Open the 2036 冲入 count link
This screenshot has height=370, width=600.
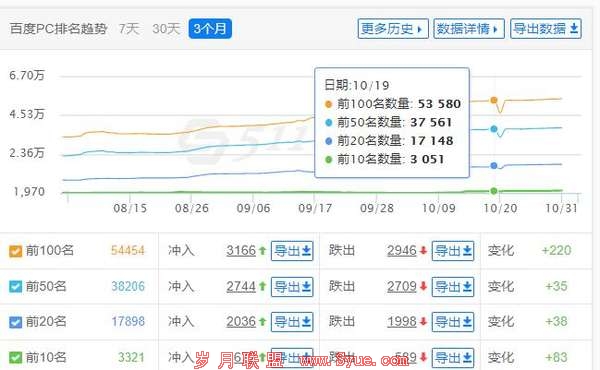click(241, 321)
